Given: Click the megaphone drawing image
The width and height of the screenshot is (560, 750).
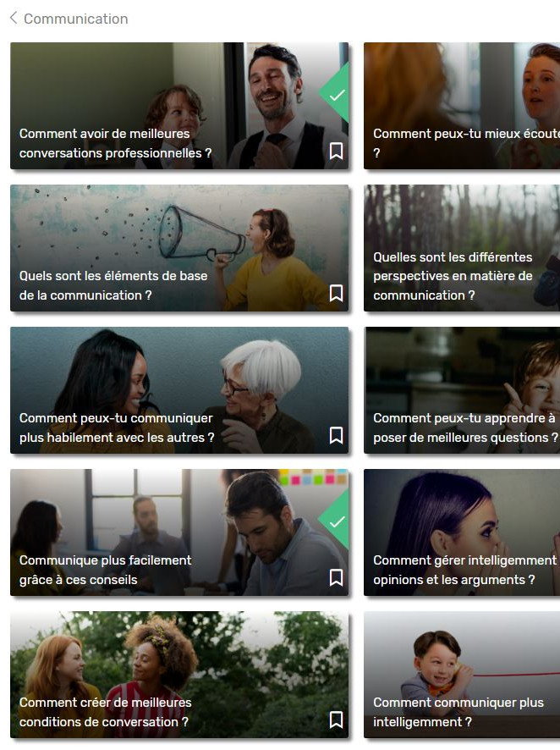Looking at the screenshot, I should (x=200, y=234).
